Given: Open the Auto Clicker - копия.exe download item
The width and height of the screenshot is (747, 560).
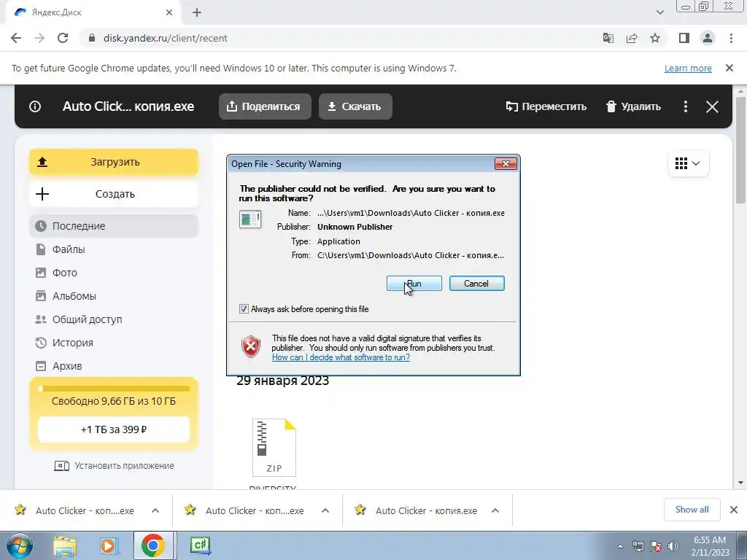Looking at the screenshot, I should pos(426,510).
